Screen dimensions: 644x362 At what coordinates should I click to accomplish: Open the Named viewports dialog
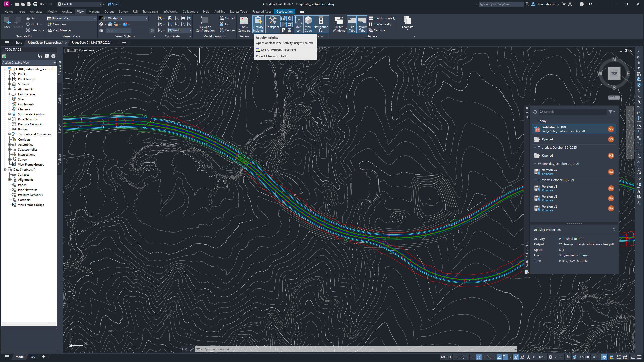tap(227, 18)
